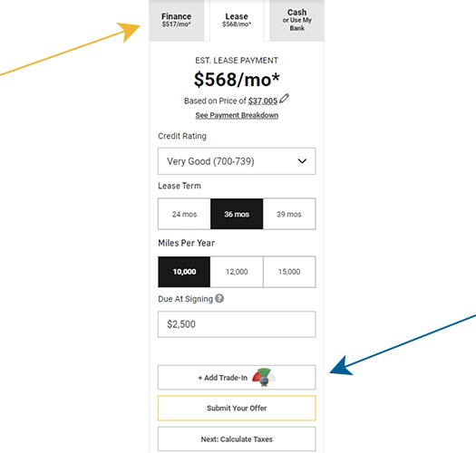Click the Due At Signing help icon

point(219,299)
